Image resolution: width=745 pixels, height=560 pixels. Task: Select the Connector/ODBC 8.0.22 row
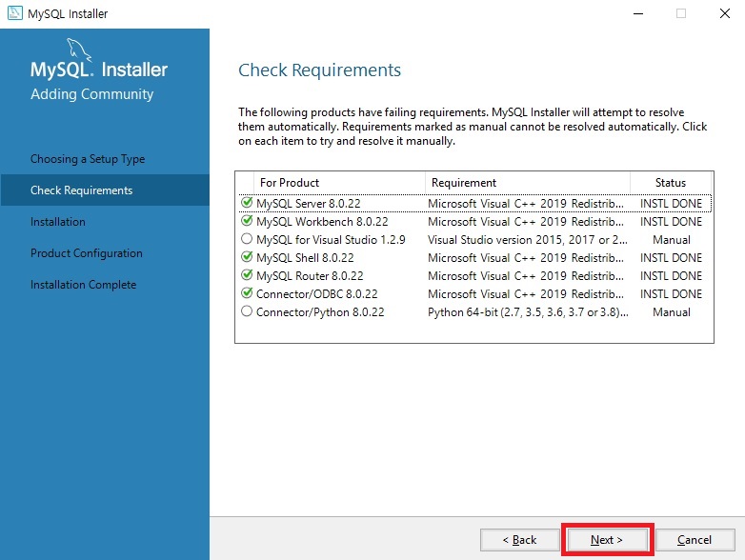475,293
